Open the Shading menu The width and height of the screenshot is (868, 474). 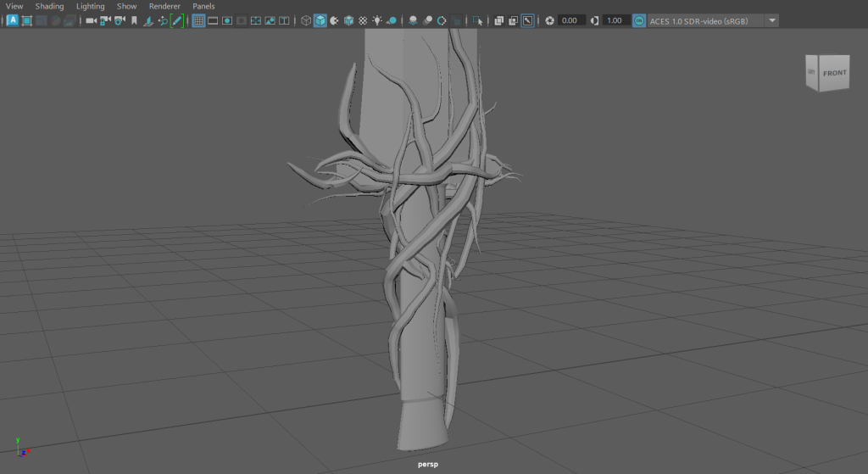(x=49, y=6)
